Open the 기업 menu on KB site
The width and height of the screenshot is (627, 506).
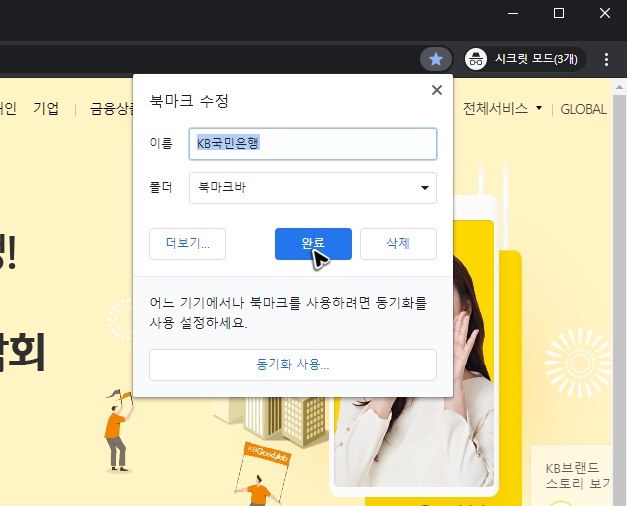click(x=46, y=108)
